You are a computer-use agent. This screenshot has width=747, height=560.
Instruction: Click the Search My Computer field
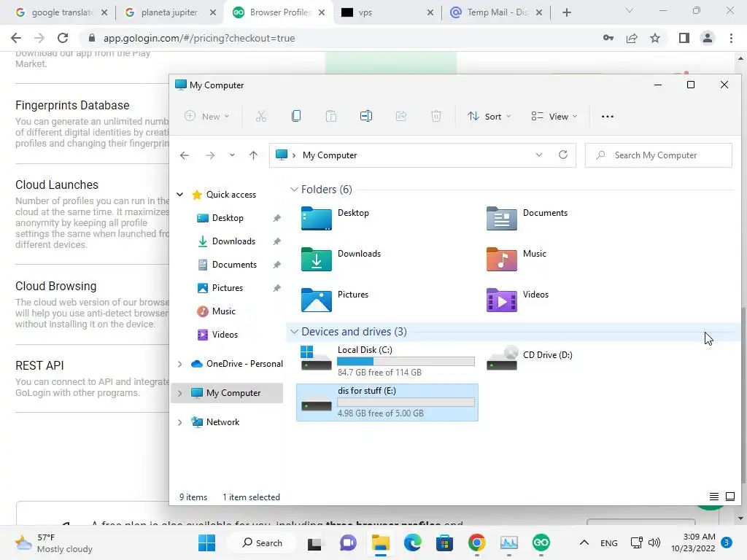tap(659, 155)
